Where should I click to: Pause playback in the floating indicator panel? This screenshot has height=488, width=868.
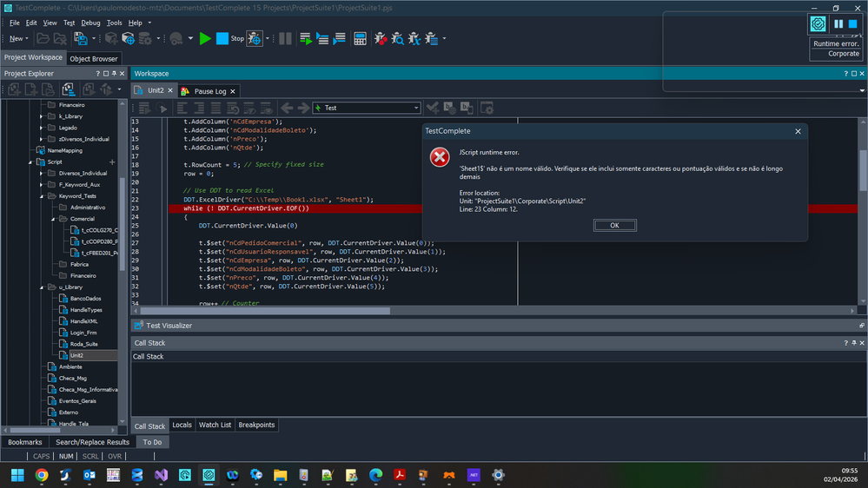click(x=838, y=24)
